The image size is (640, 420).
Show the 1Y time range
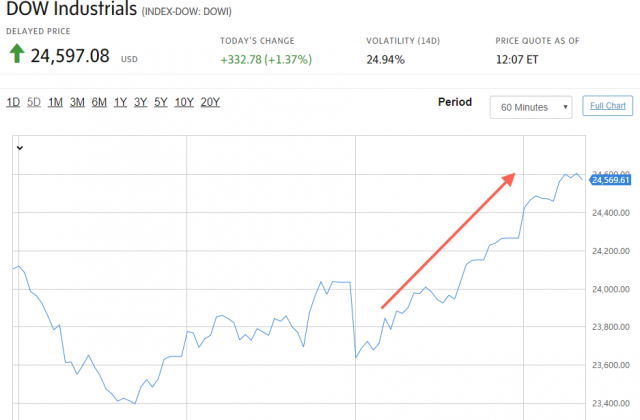click(120, 102)
